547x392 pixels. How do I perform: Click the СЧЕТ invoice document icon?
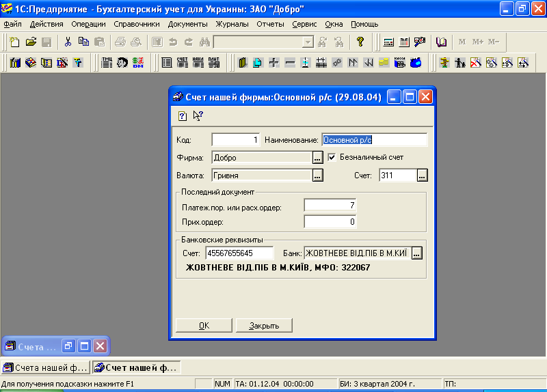[x=182, y=63]
